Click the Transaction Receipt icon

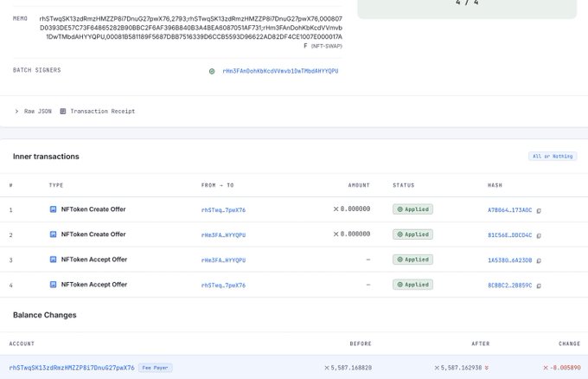coord(63,112)
